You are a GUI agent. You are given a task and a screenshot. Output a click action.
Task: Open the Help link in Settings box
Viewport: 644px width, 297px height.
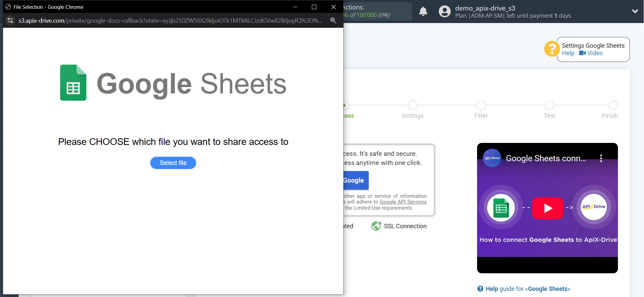point(568,53)
